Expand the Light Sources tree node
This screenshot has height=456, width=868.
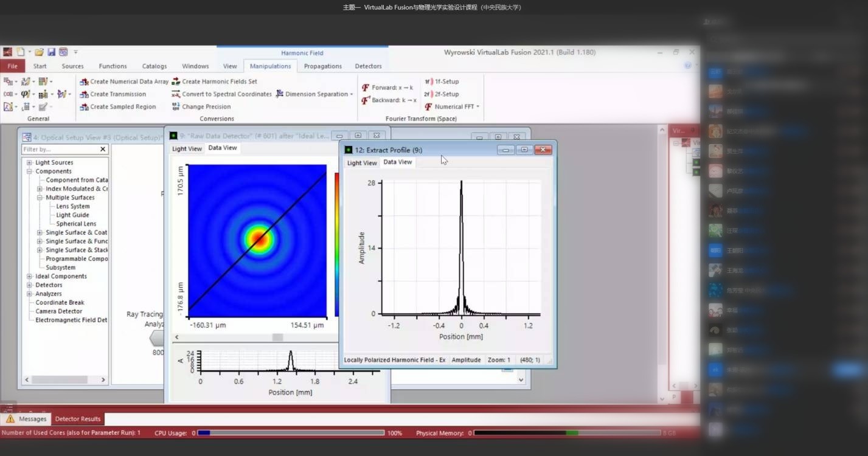pyautogui.click(x=29, y=163)
